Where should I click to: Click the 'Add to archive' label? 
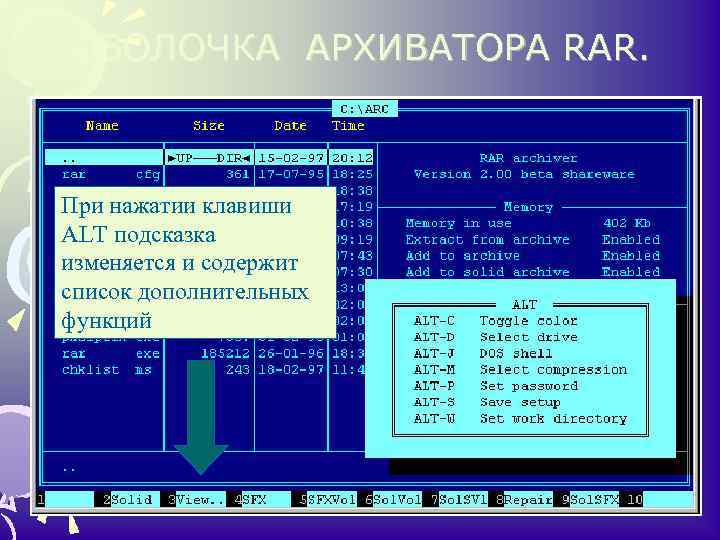(x=463, y=256)
